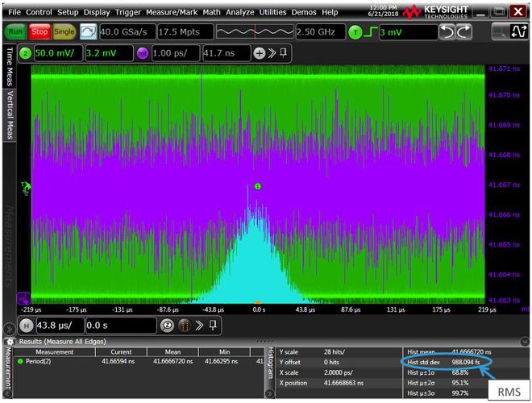532x403 pixels.
Task: Select the 50.0 mV/ vertical scale field
Action: 58,53
